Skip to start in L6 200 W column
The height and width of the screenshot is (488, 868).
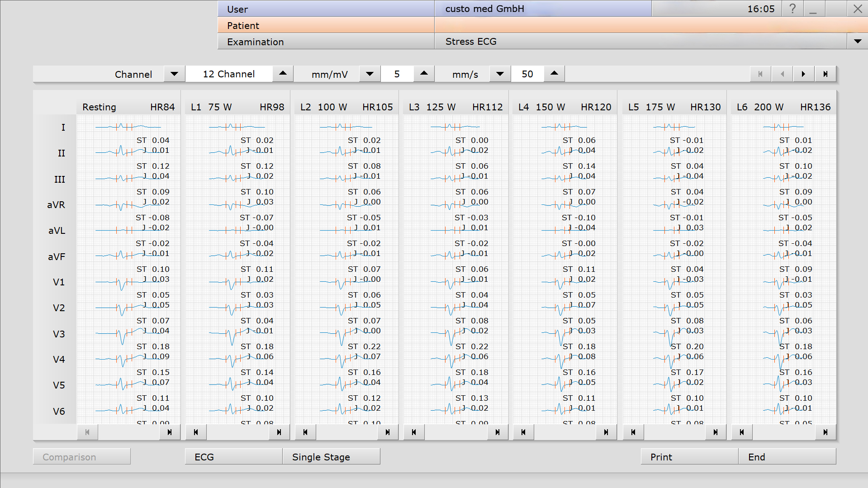point(742,432)
